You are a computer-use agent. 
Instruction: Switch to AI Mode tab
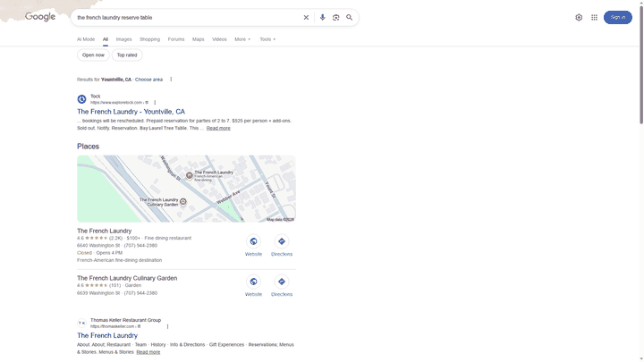tap(86, 39)
